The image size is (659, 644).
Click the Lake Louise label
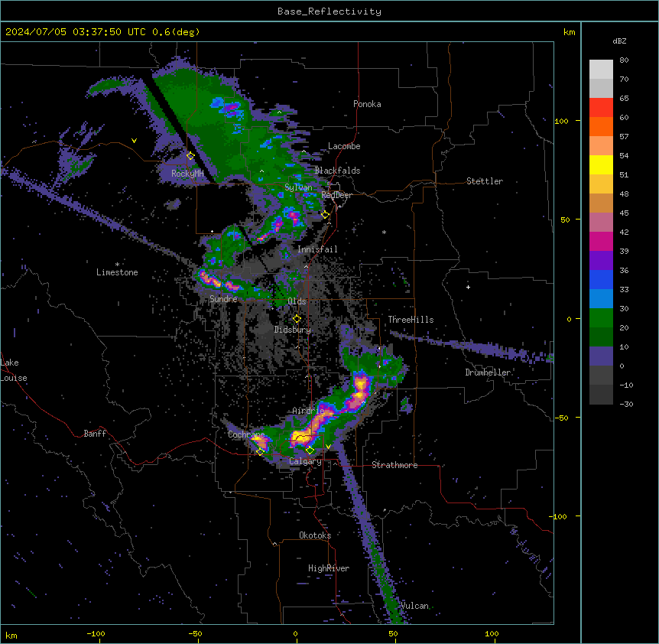coord(14,370)
